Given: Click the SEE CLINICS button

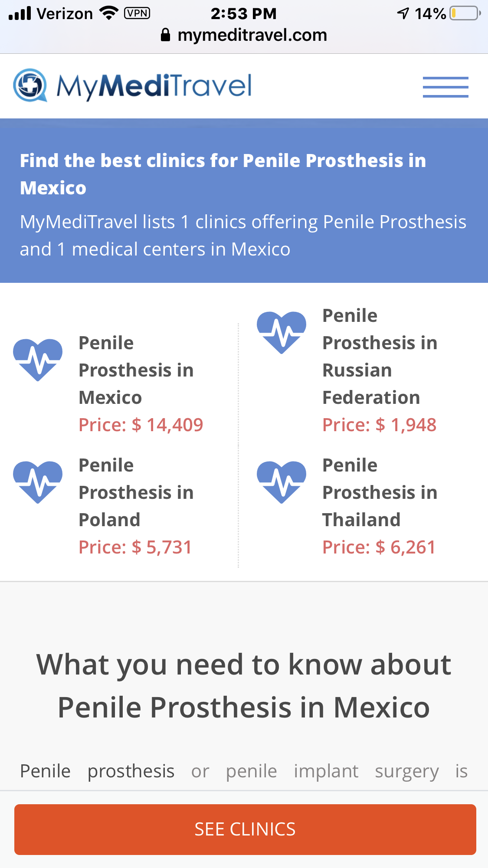Looking at the screenshot, I should pyautogui.click(x=245, y=829).
